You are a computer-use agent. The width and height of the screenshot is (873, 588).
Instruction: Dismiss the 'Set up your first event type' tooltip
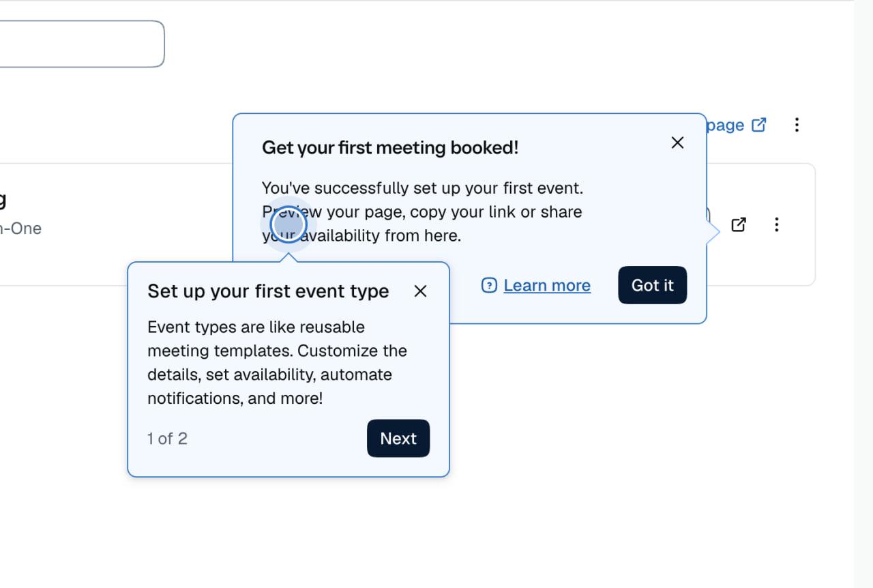pyautogui.click(x=420, y=291)
